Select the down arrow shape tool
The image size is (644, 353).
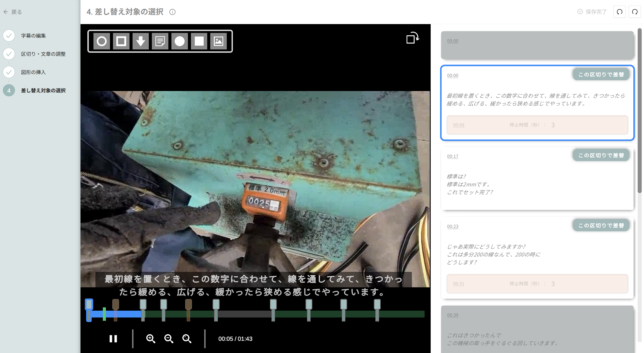(141, 41)
